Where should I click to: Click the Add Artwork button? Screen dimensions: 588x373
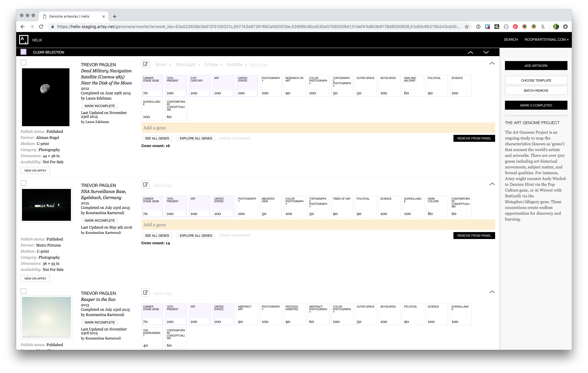point(536,66)
